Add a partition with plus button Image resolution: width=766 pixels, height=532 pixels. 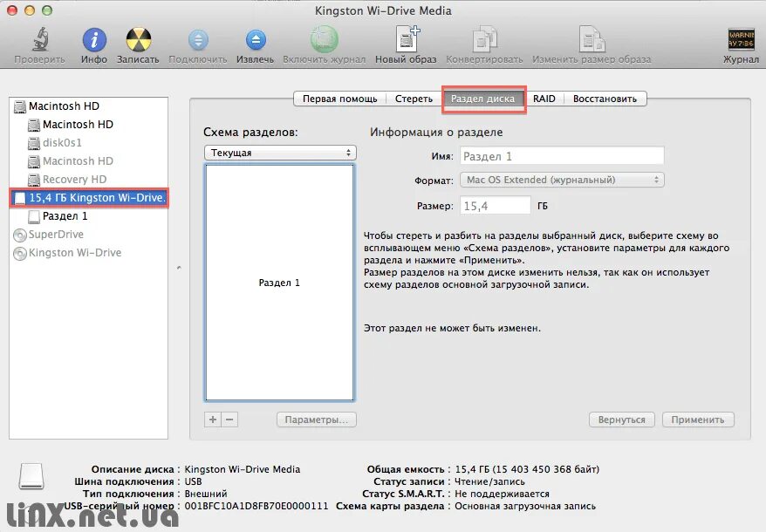[x=213, y=419]
